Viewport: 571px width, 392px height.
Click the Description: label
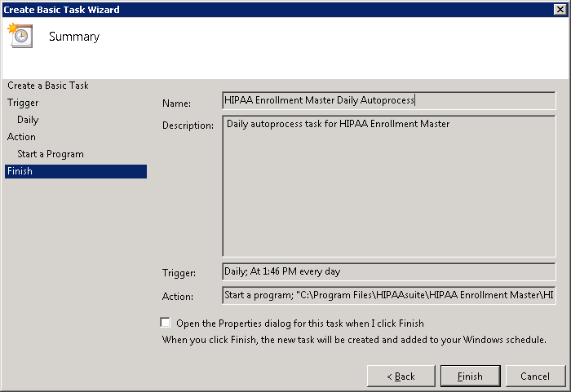[188, 126]
